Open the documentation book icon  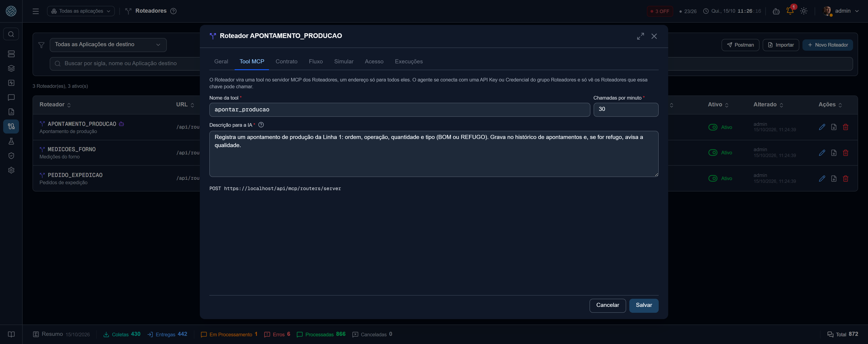tap(11, 334)
